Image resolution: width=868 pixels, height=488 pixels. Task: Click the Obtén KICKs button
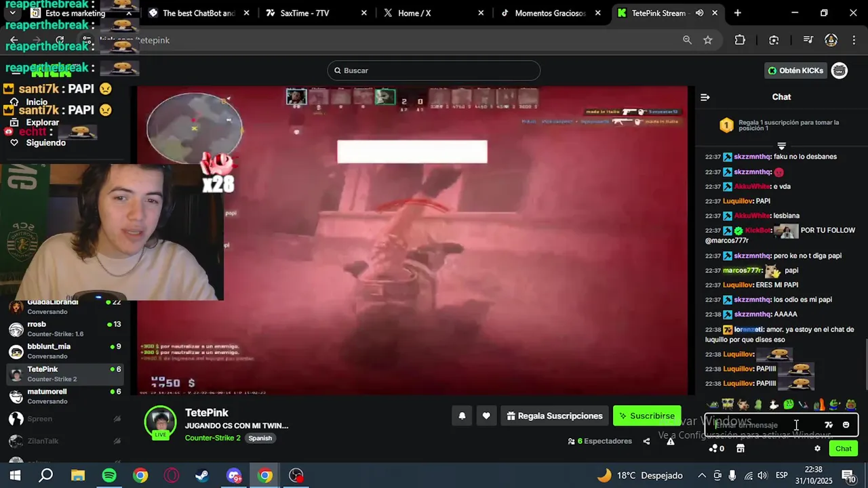pos(795,70)
